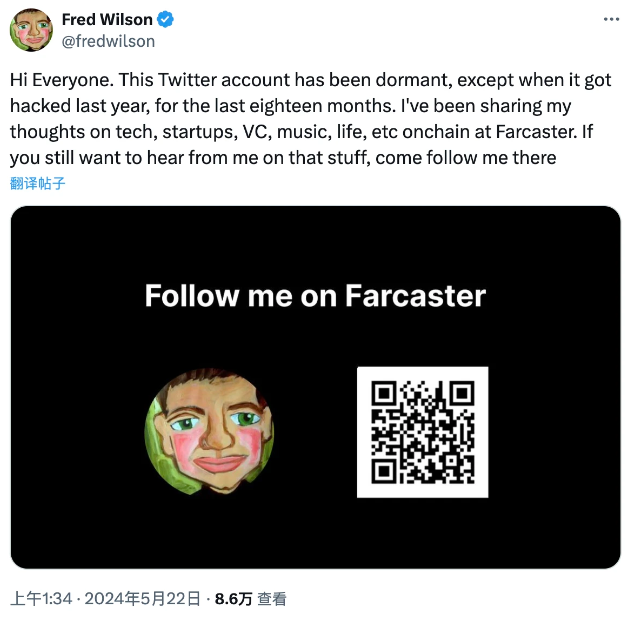Click the bottom-left finder square of the QR code
Image resolution: width=630 pixels, height=617 pixels.
point(385,470)
